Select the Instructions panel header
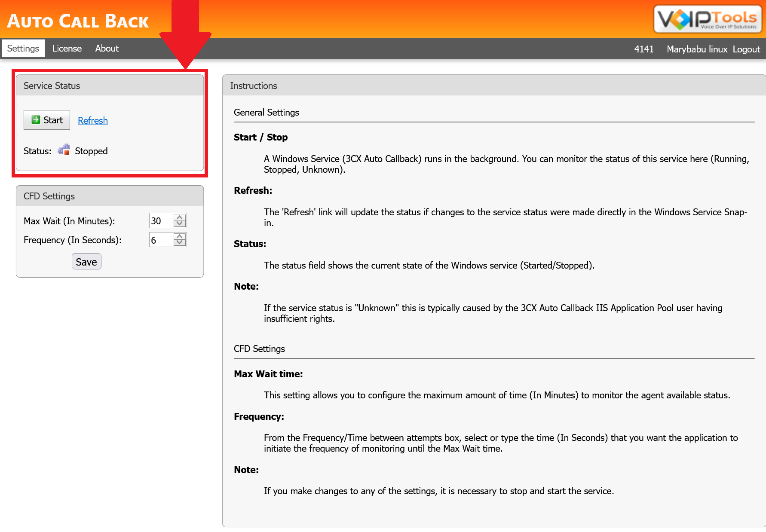Screen dimensions: 766x532 coord(253,86)
